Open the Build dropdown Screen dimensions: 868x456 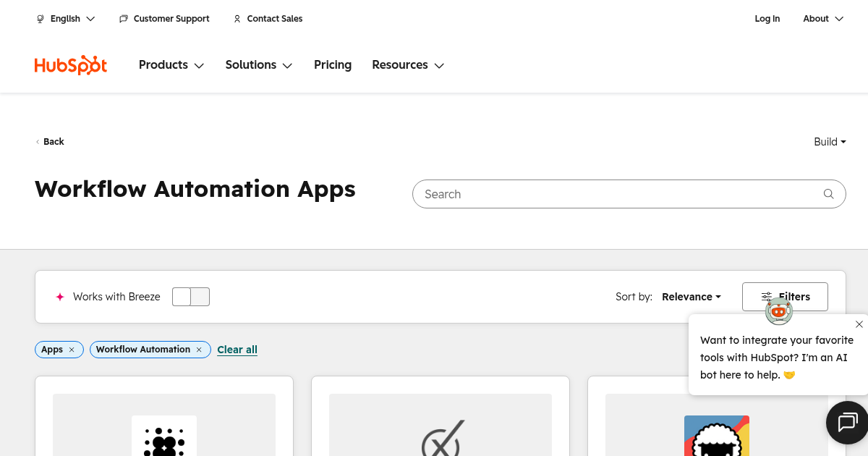830,142
